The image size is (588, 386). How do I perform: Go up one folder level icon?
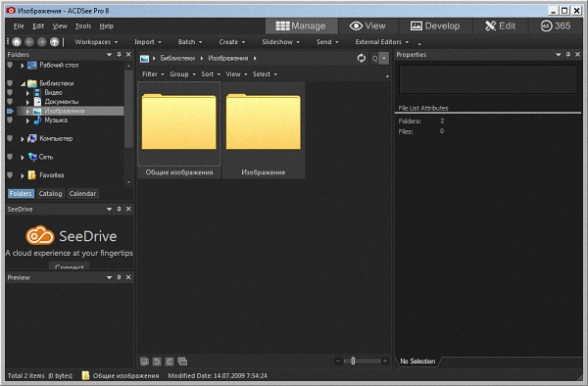click(x=54, y=42)
